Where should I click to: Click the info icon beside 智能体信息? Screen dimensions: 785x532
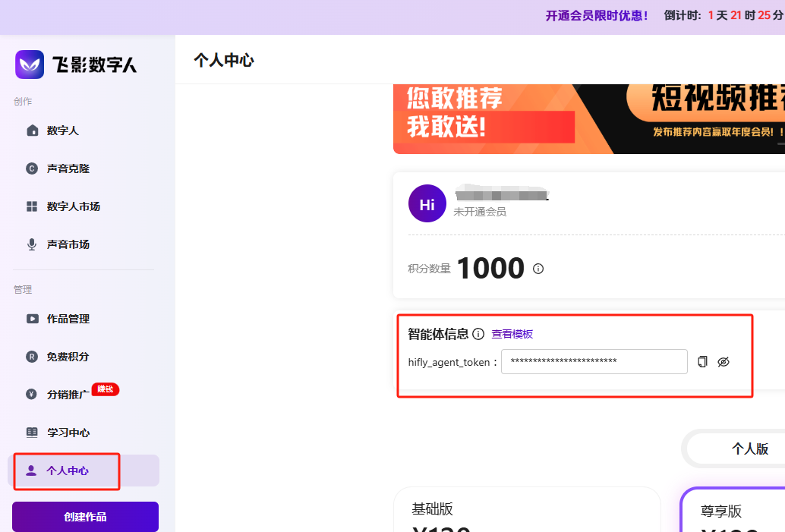tap(478, 334)
